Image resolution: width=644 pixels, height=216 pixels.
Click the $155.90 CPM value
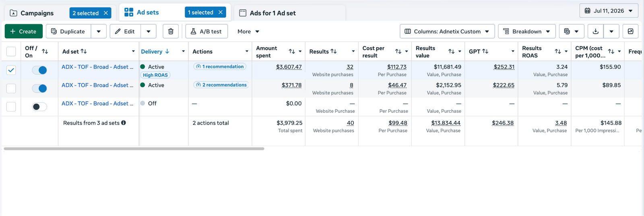[x=610, y=67]
